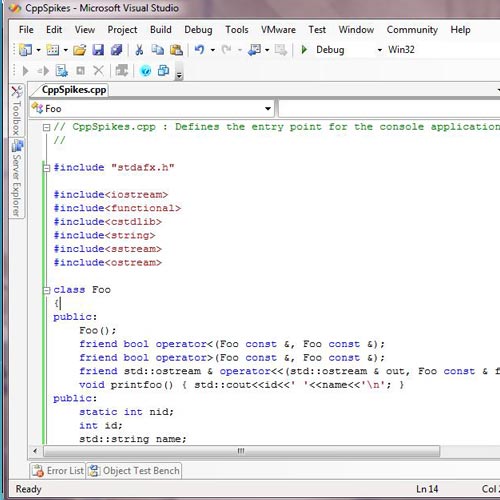
Task: Click the grey build arrow icon in second toolbar
Action: [122, 71]
